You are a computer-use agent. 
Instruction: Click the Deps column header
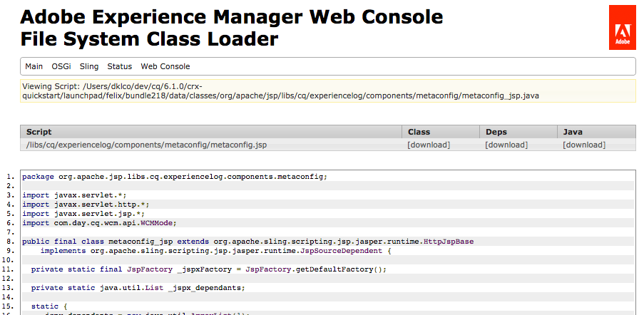pyautogui.click(x=518, y=132)
